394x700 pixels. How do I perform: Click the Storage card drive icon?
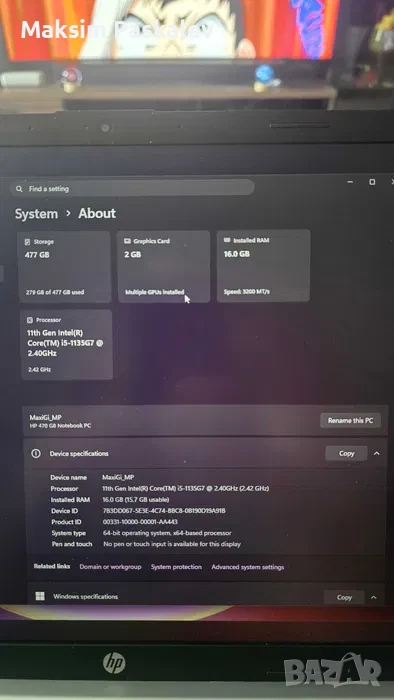click(x=28, y=242)
